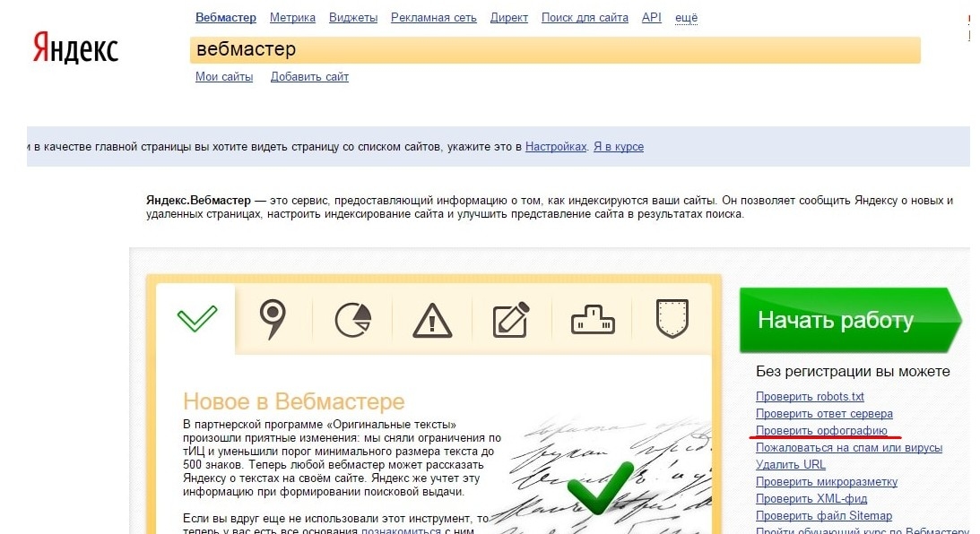The width and height of the screenshot is (980, 534).
Task: Open Проверить ответ сервера link
Action: 824,413
